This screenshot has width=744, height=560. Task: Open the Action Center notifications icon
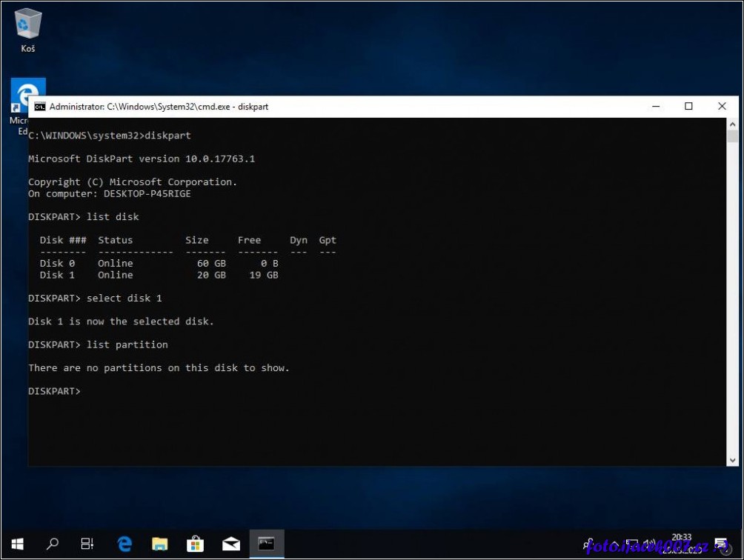[721, 544]
